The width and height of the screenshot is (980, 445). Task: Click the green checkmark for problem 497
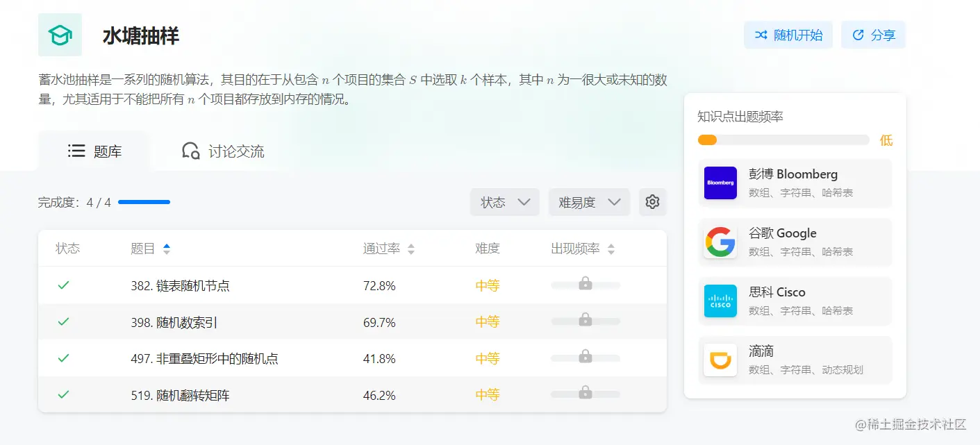tap(63, 358)
